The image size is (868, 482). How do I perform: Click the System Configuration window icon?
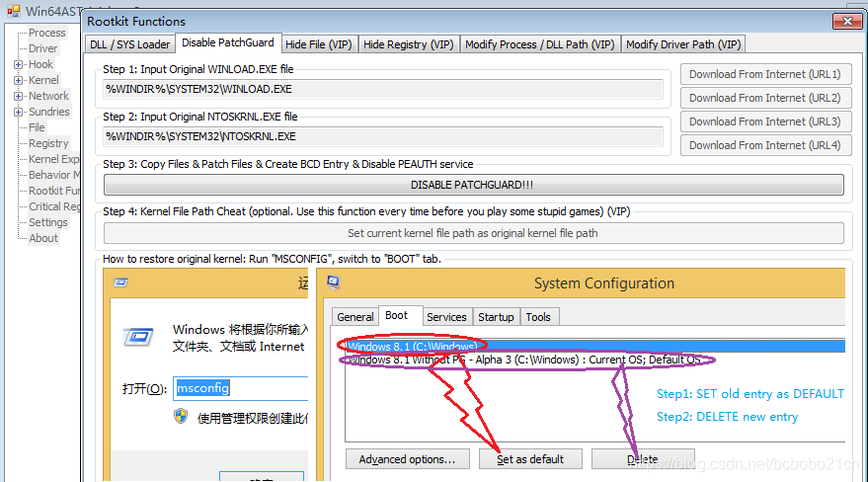click(x=333, y=282)
